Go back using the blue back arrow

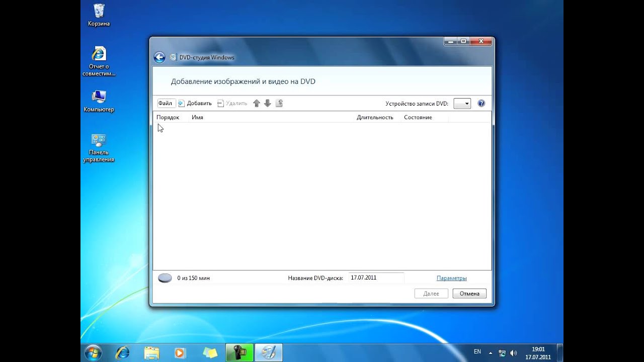coord(159,57)
